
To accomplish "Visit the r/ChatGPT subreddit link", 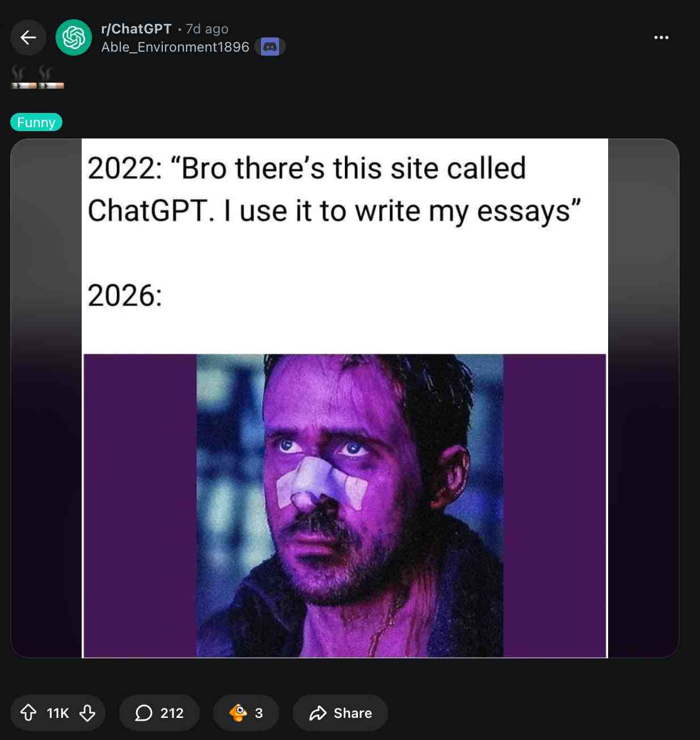I will click(136, 29).
